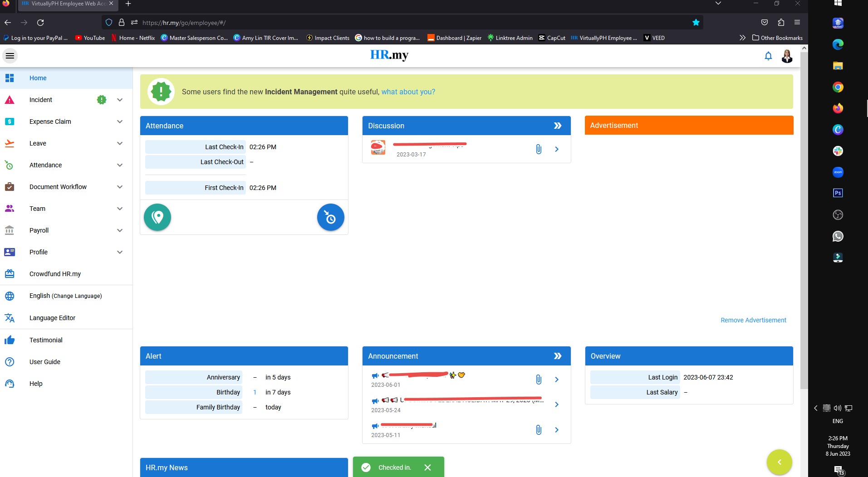Click the green badge next to Incident
The height and width of the screenshot is (477, 868).
click(x=102, y=100)
